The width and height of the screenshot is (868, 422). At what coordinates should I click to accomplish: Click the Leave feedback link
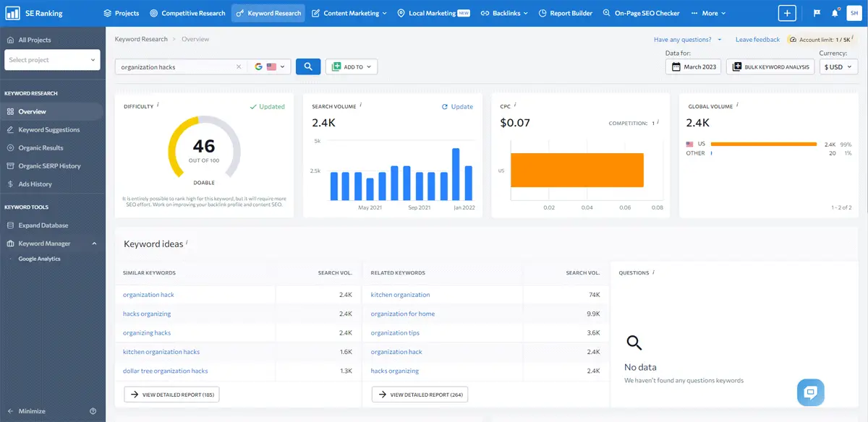point(757,40)
